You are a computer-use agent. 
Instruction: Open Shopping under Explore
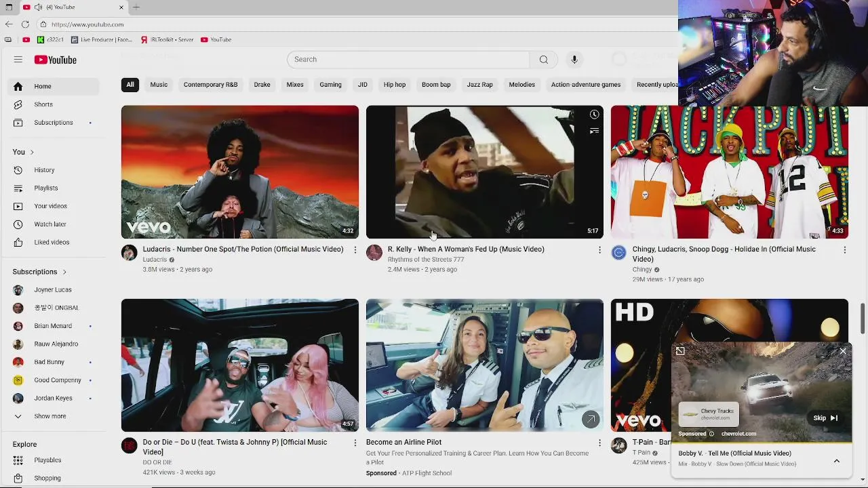pyautogui.click(x=52, y=478)
